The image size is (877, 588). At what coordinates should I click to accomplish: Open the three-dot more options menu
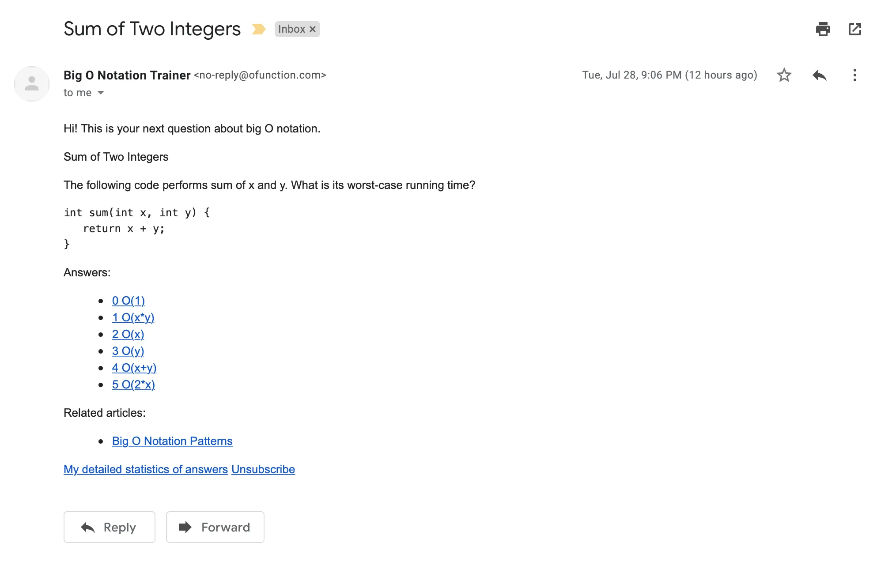coord(855,75)
